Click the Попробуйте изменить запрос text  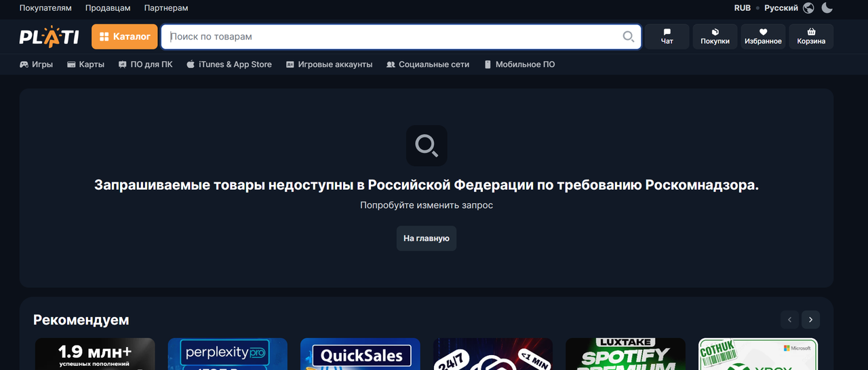pos(427,205)
